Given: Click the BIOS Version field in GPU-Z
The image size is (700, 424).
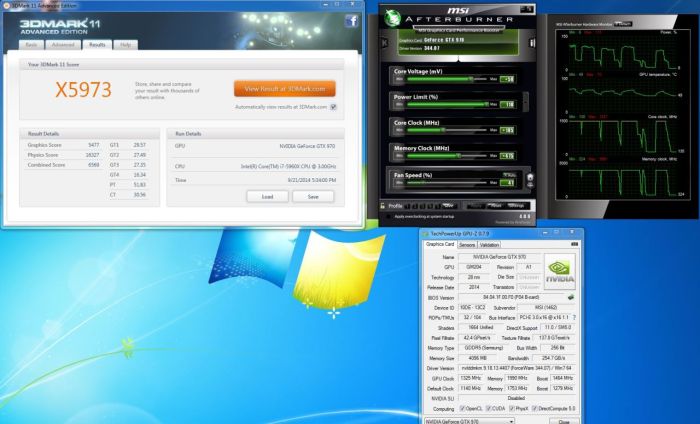Looking at the screenshot, I should [x=512, y=297].
